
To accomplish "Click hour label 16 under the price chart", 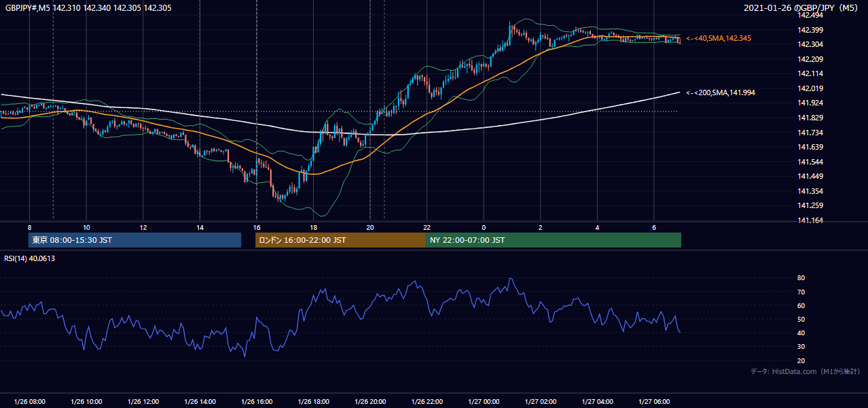I will tap(257, 226).
